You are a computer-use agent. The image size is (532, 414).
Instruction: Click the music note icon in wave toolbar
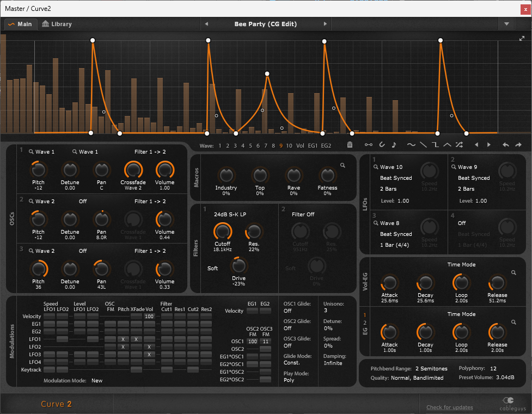coord(394,145)
